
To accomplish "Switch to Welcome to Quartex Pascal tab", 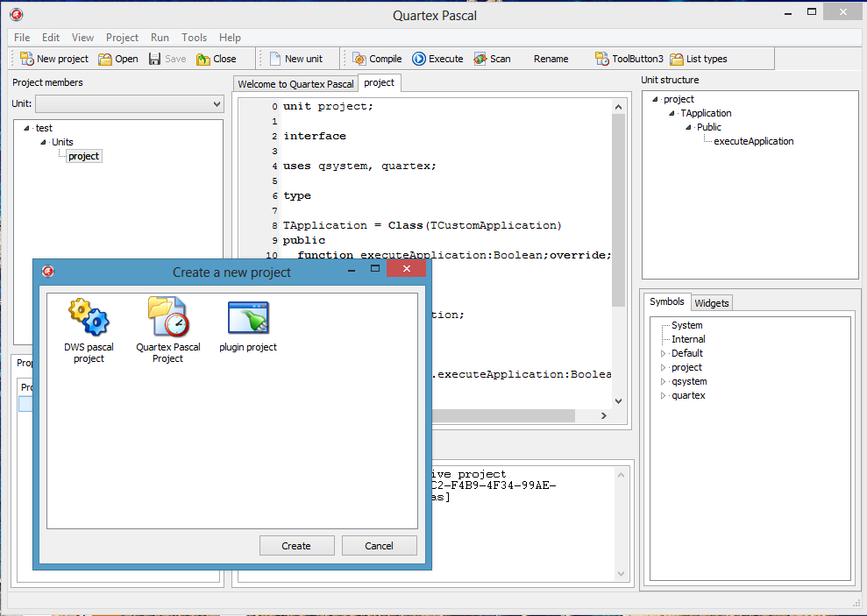I will point(296,84).
